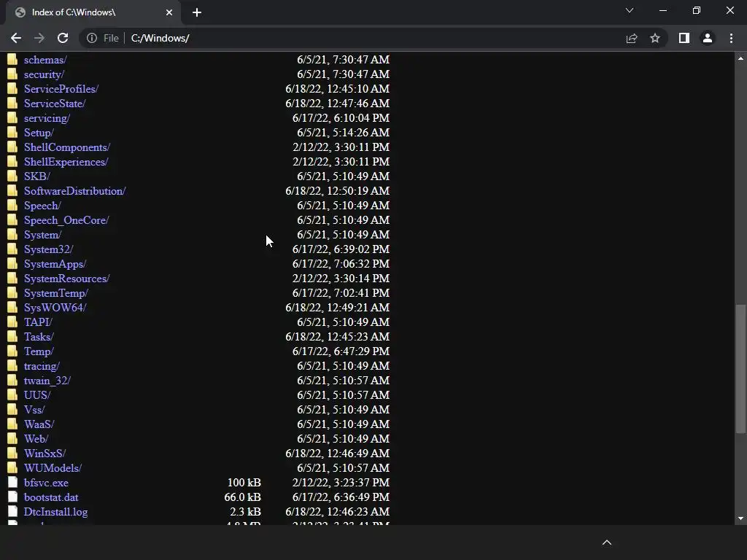Image resolution: width=747 pixels, height=560 pixels.
Task: Click the file icon beside bfsvc.exe
Action: (12, 482)
